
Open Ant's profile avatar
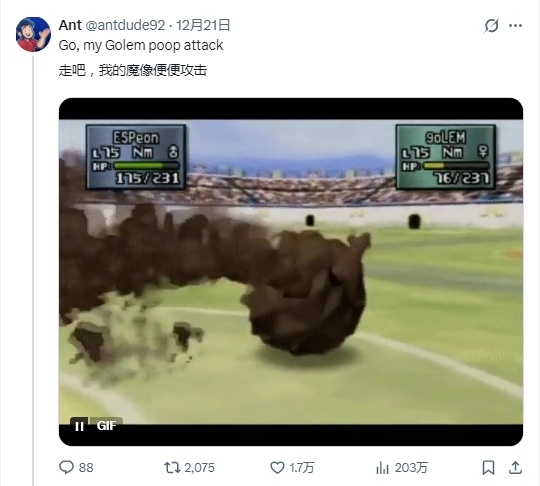(33, 34)
